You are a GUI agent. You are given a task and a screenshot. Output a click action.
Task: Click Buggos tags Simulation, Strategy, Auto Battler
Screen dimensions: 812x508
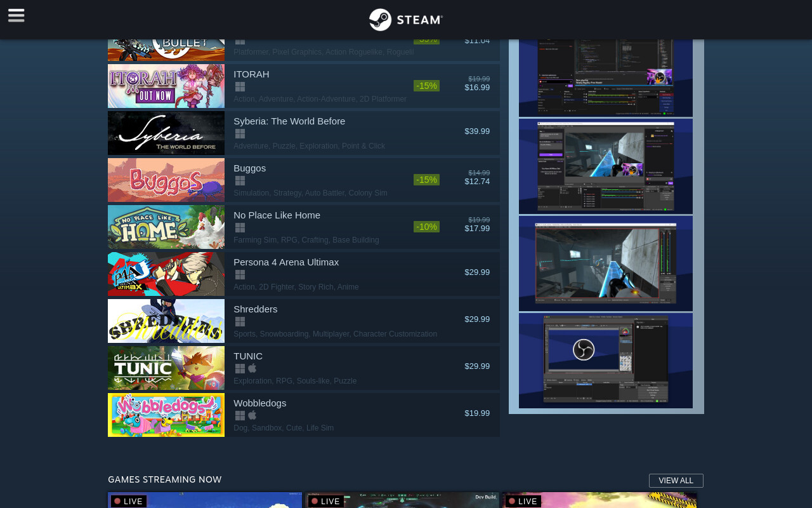click(310, 193)
